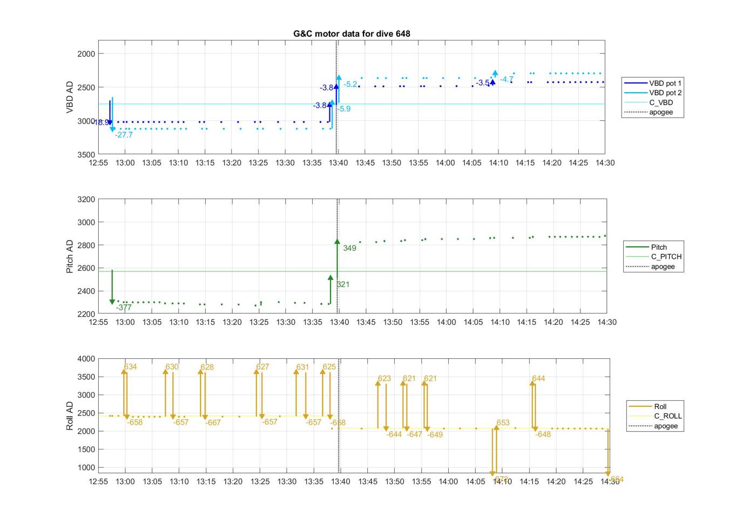Select the 'C_ROLL' legend entry
The image size is (756, 532).
point(655,416)
